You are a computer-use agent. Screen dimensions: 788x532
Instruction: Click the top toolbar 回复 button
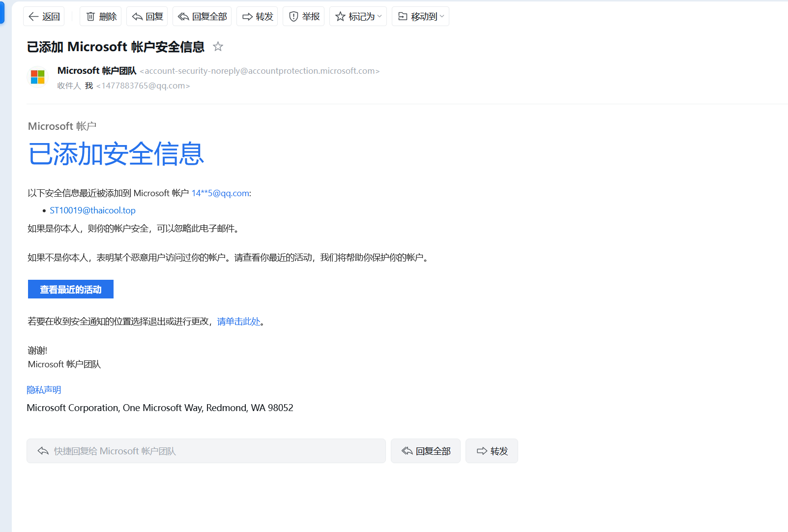point(147,17)
